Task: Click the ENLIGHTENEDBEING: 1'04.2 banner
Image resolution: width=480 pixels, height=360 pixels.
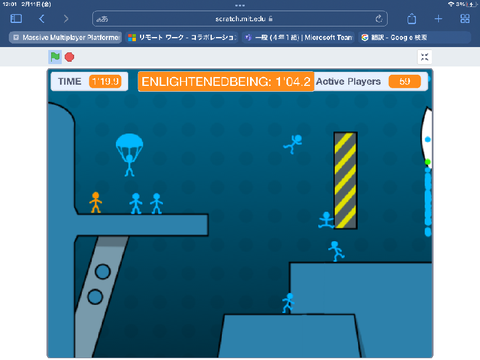Action: point(226,81)
